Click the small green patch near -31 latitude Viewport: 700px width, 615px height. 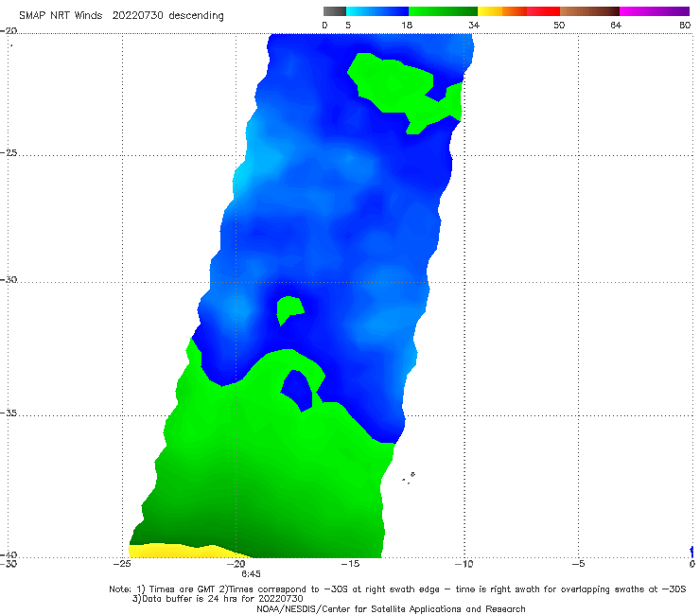[289, 309]
